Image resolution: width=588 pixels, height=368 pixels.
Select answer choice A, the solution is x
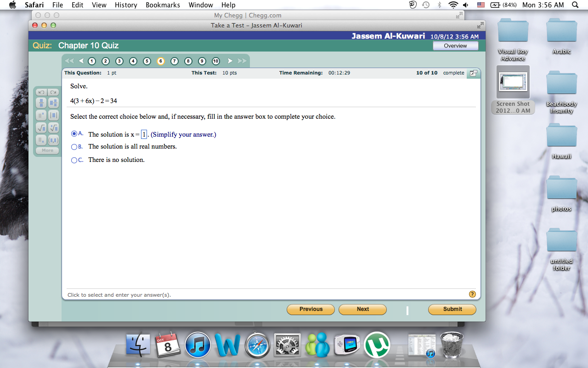click(x=74, y=133)
